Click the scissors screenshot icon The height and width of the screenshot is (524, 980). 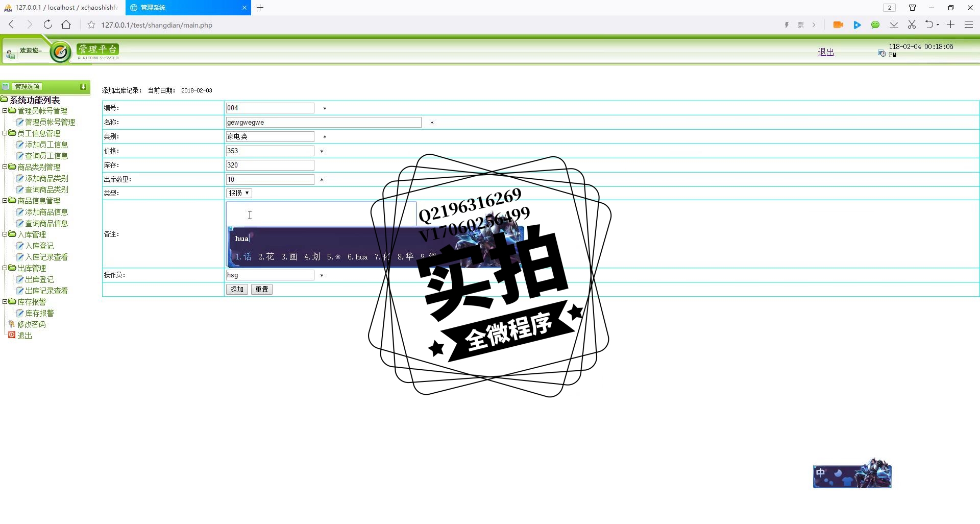[912, 25]
